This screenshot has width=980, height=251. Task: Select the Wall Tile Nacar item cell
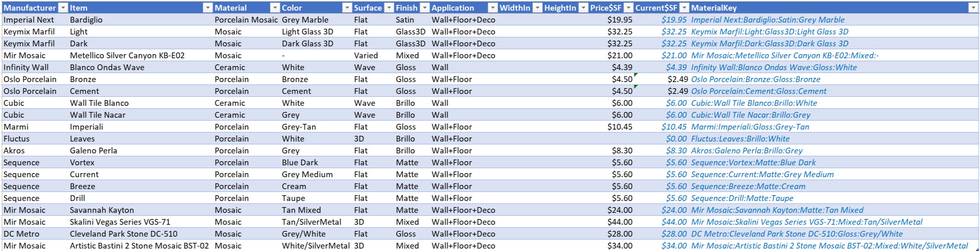(x=141, y=115)
